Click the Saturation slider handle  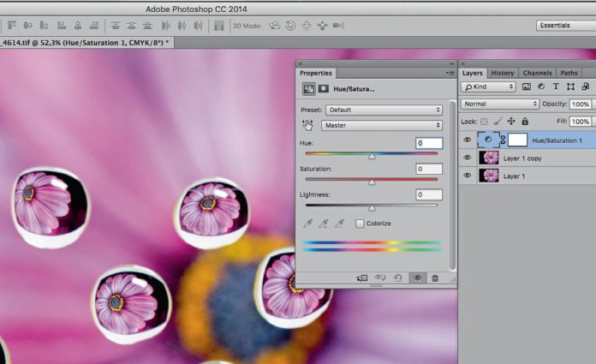(x=372, y=182)
